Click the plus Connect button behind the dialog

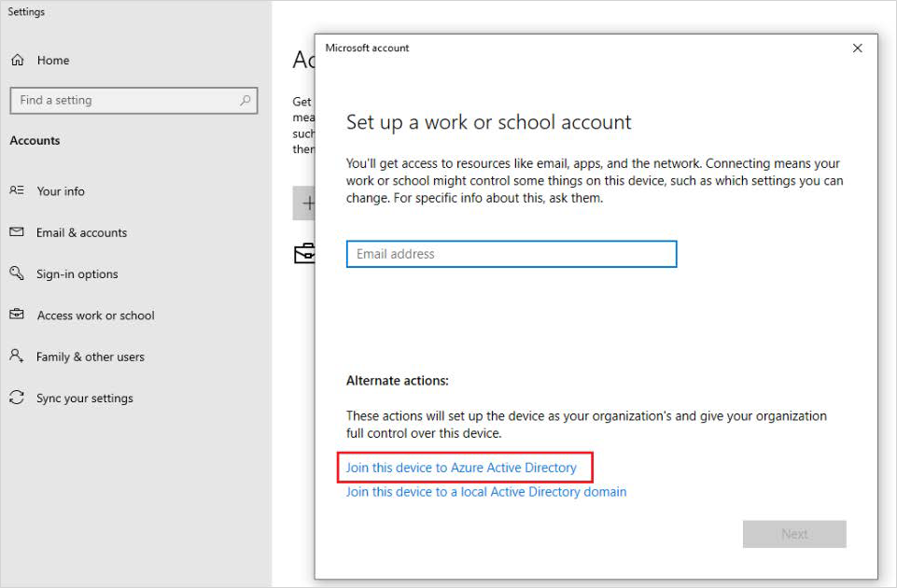[305, 203]
